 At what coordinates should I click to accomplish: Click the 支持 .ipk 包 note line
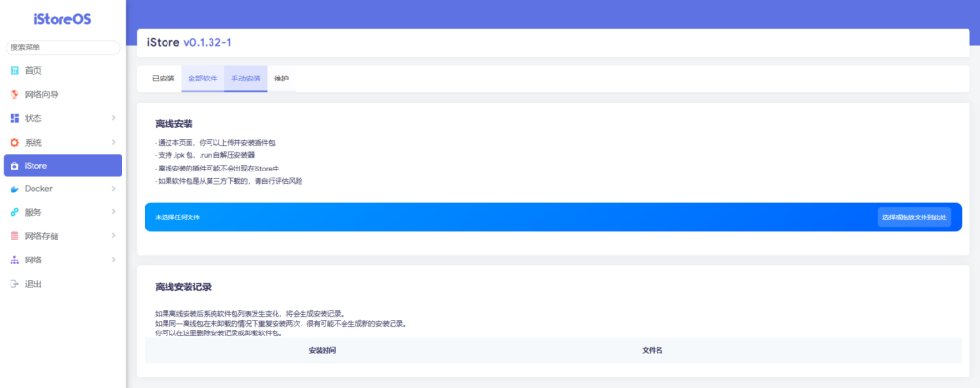tap(205, 154)
